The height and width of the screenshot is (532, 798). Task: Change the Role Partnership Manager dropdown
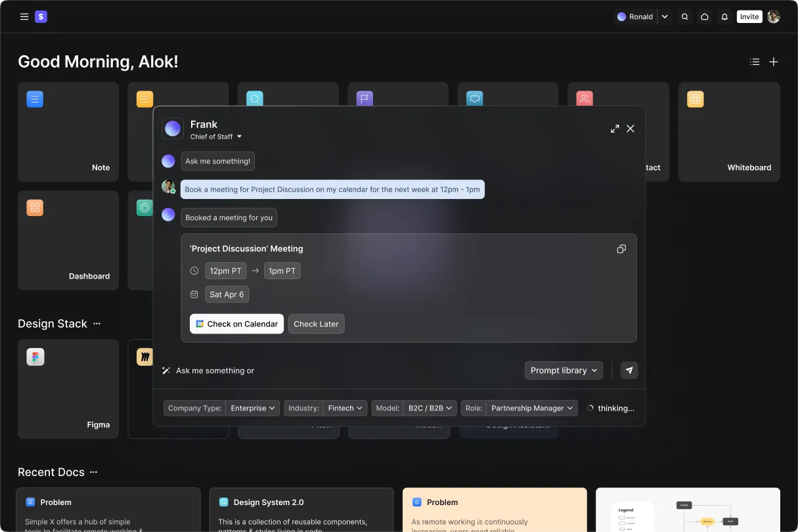click(x=532, y=408)
